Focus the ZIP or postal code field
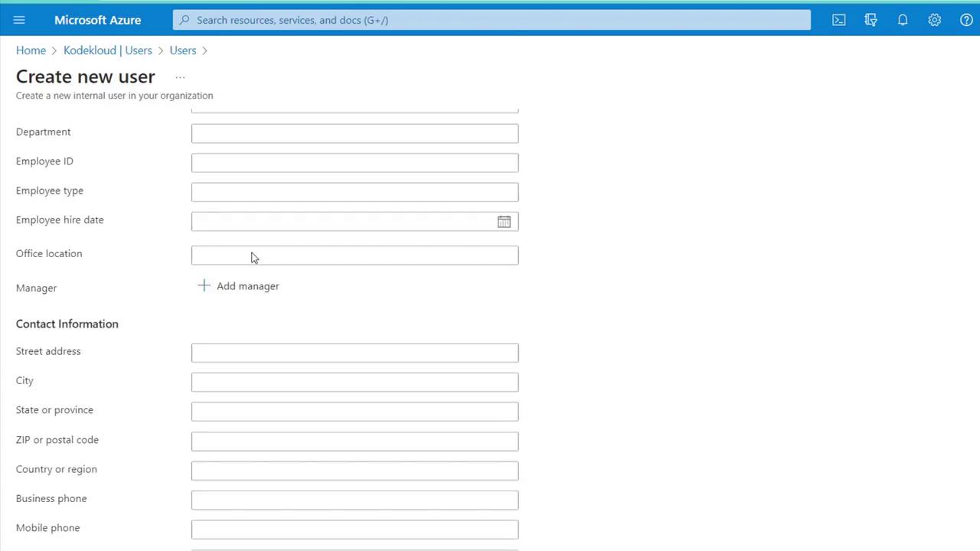The width and height of the screenshot is (980, 551). click(354, 441)
